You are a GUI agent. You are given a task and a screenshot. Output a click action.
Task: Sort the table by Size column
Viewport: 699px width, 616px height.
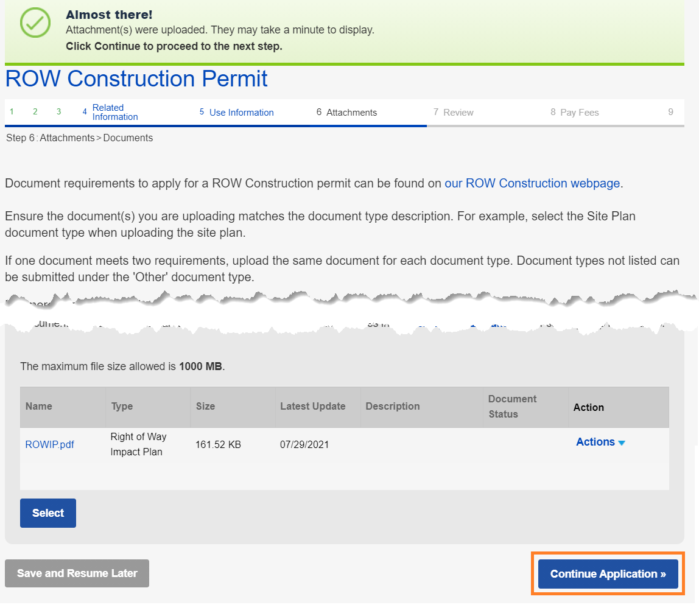(x=205, y=407)
